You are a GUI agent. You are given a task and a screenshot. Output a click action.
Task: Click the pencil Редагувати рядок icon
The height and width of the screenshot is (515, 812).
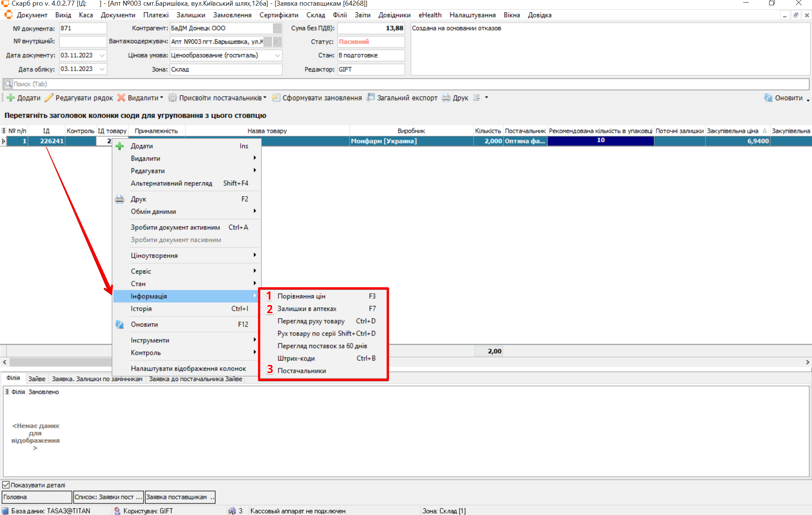[49, 98]
